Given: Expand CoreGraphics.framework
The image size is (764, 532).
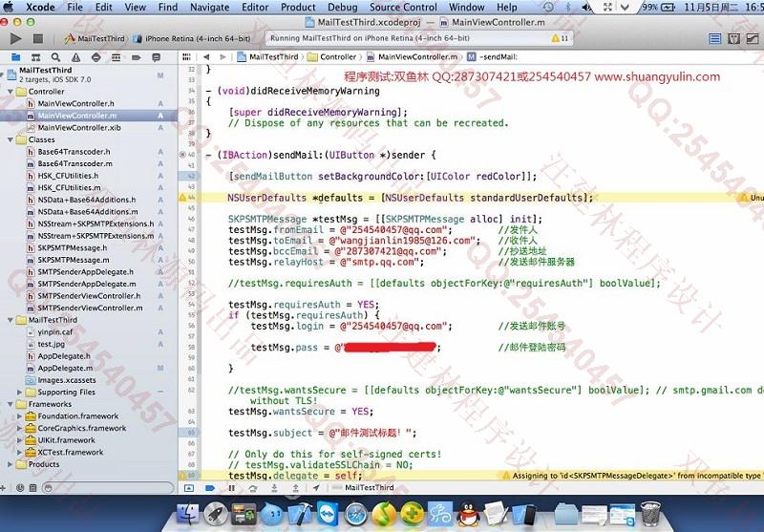Looking at the screenshot, I should tap(19, 428).
